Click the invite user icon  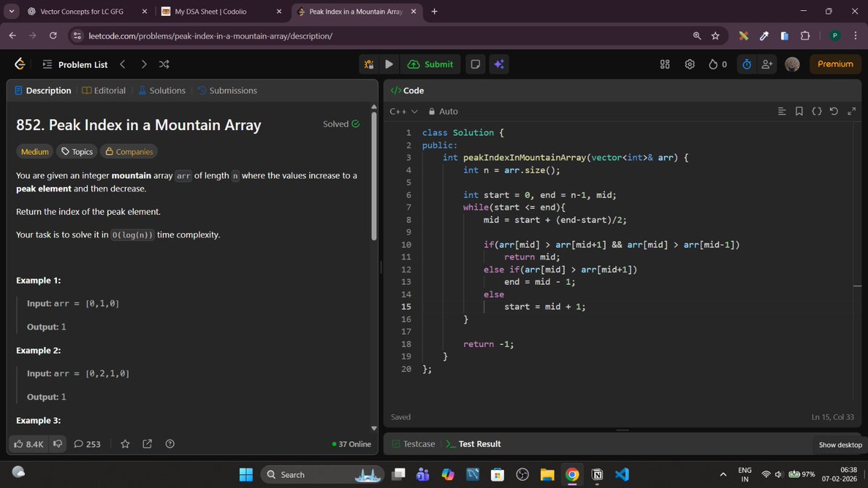coord(767,64)
